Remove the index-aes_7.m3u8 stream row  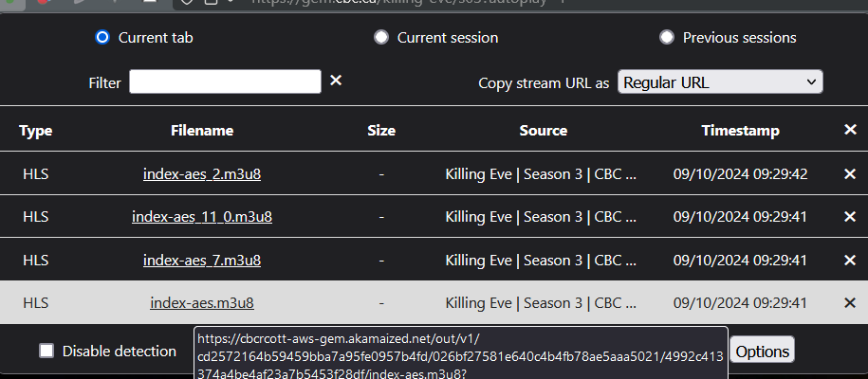click(x=850, y=260)
